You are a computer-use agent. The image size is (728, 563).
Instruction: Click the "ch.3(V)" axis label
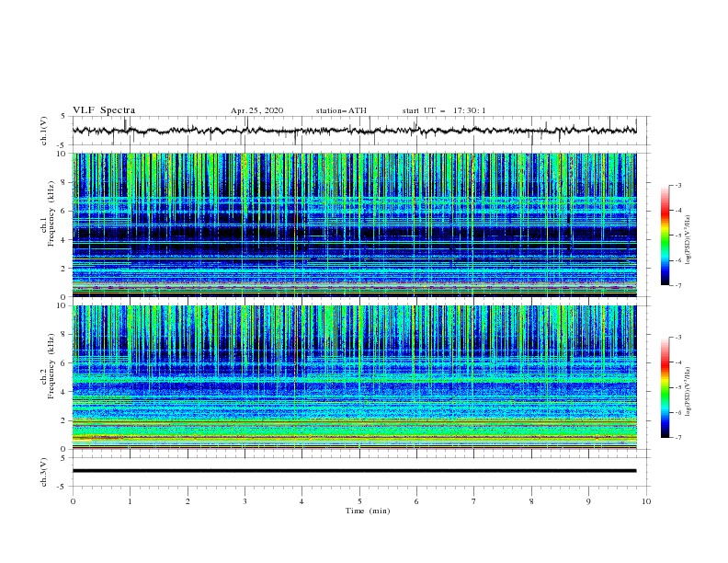click(43, 472)
